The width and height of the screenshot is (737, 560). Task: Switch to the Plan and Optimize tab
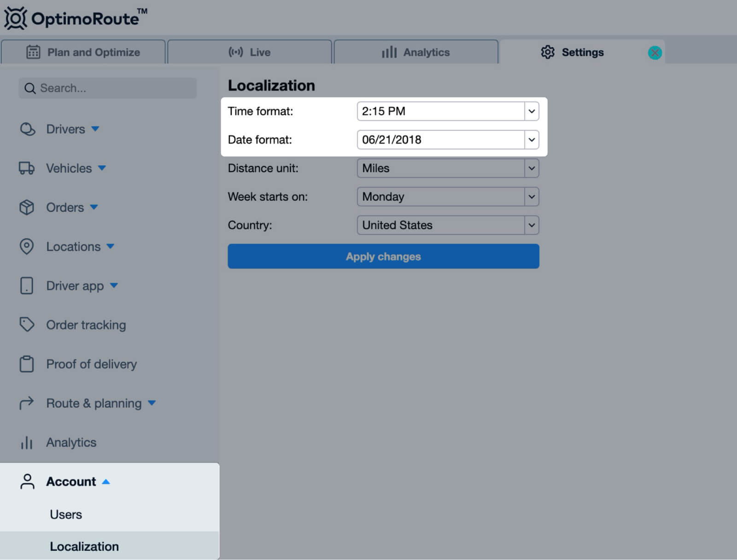click(83, 52)
